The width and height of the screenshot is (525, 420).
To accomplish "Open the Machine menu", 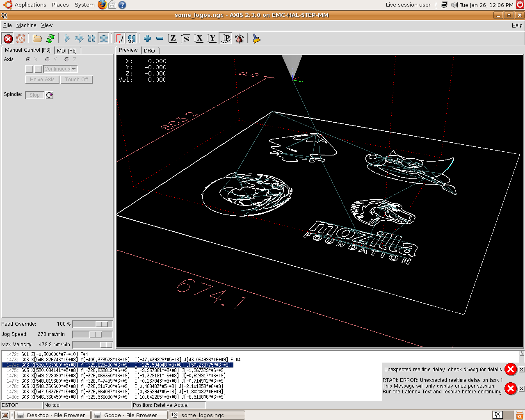I will coord(26,25).
